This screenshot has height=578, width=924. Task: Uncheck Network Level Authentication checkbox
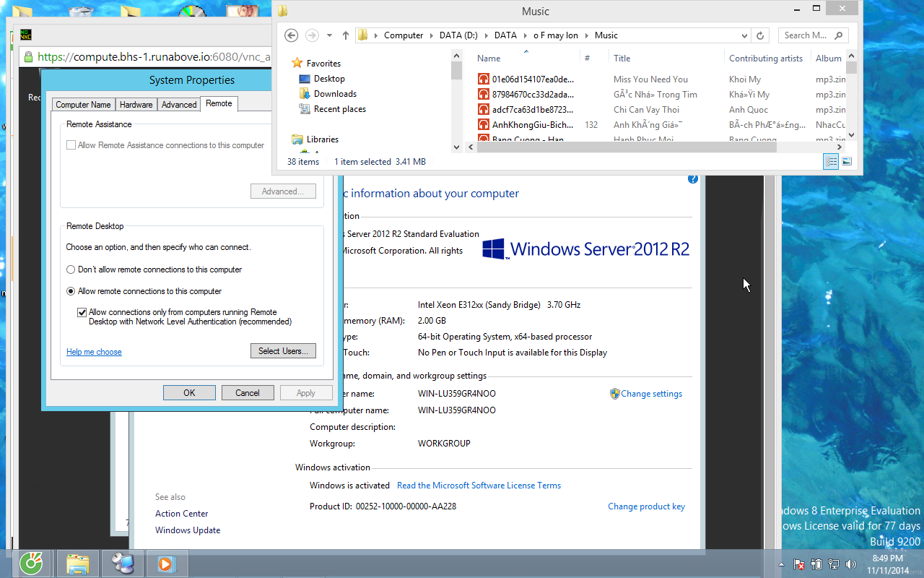[x=82, y=313]
